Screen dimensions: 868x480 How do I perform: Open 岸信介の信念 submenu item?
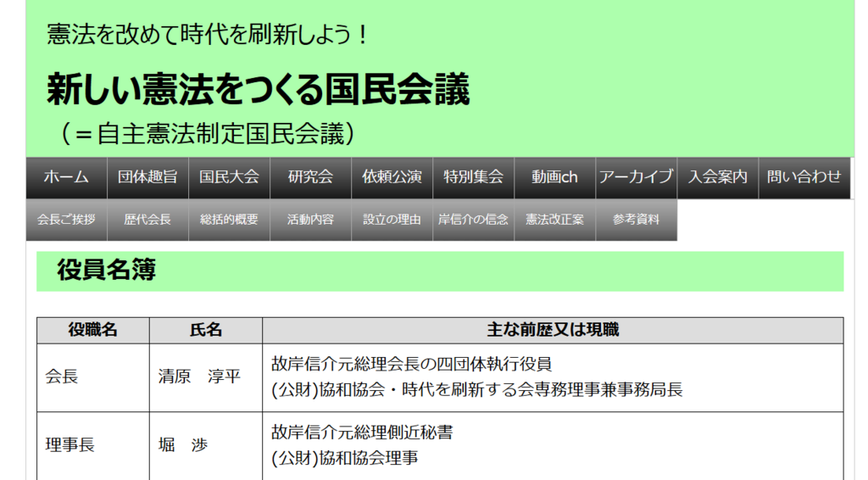tap(473, 220)
